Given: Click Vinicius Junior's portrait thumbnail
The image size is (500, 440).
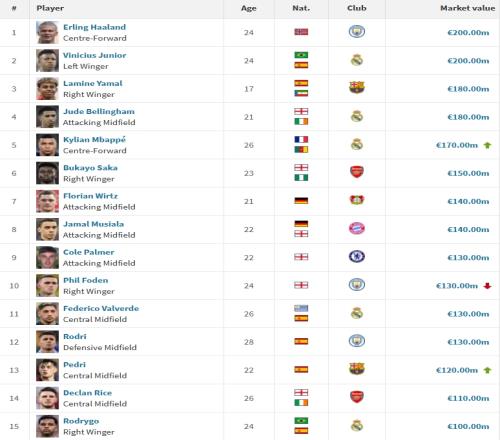Looking at the screenshot, I should pos(47,61).
